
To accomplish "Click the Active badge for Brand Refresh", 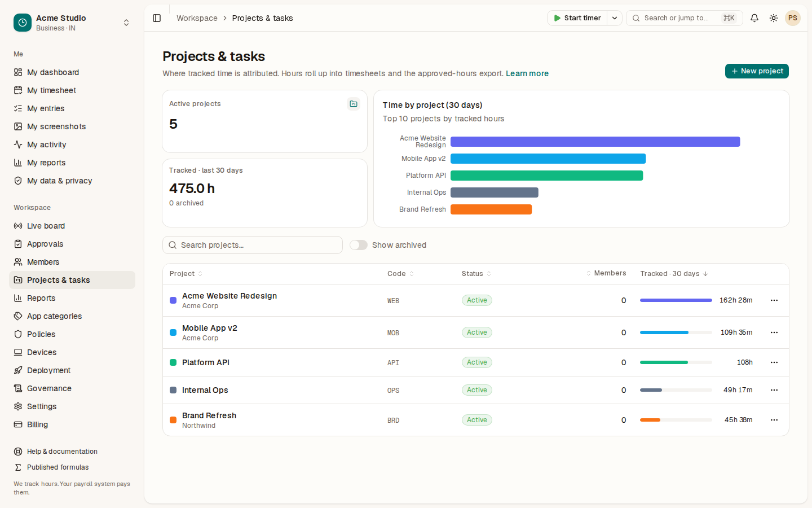I will click(x=477, y=420).
